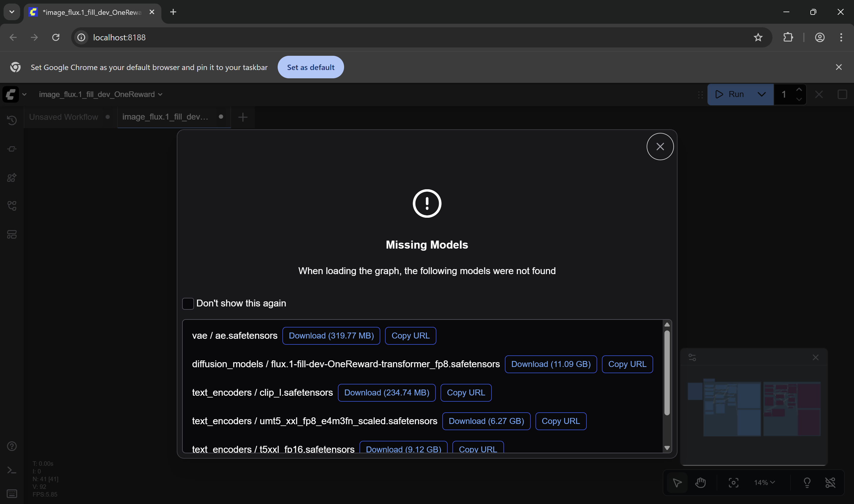Screen dimensions: 854x504
Task: Open the keyboard shortcuts icon
Action: pos(12,494)
